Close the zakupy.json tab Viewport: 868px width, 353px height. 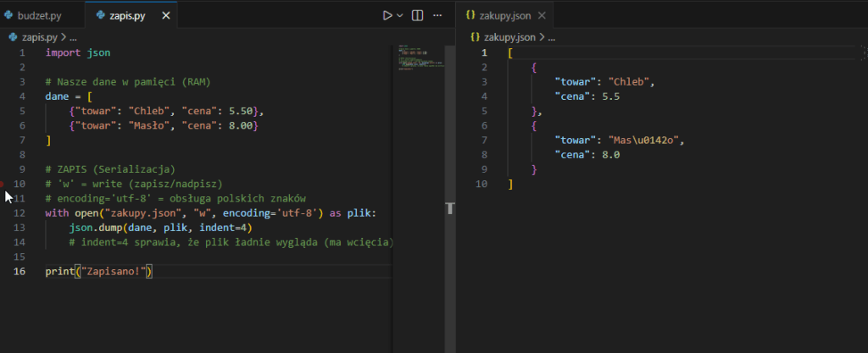(542, 15)
